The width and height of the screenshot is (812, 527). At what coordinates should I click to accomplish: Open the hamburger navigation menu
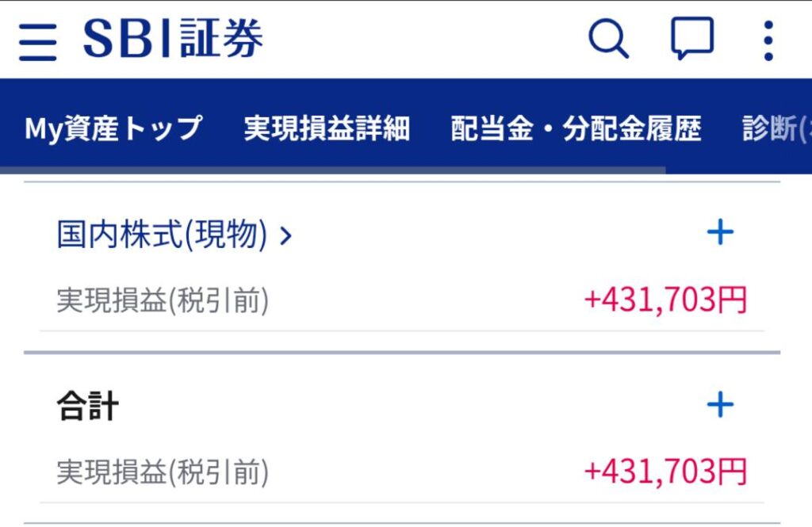pyautogui.click(x=38, y=40)
